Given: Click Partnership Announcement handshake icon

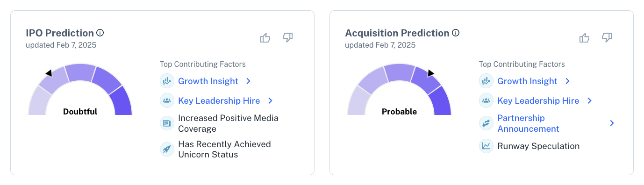Looking at the screenshot, I should 486,123.
